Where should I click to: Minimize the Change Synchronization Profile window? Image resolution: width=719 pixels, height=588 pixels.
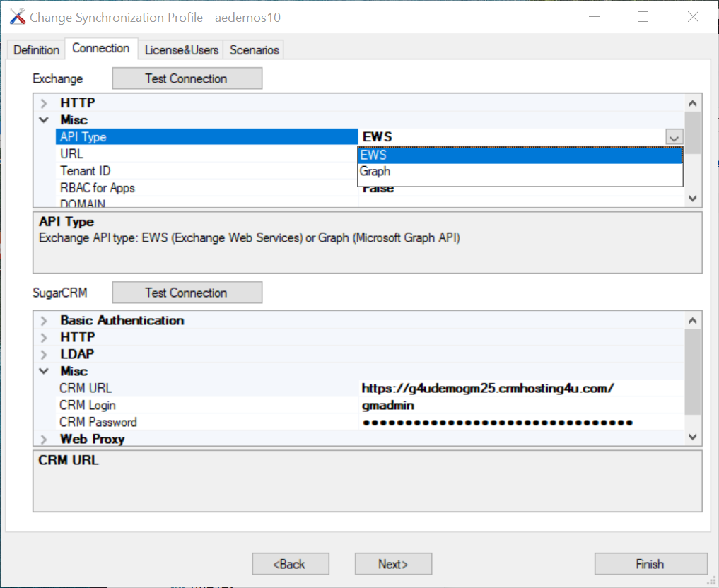[595, 17]
